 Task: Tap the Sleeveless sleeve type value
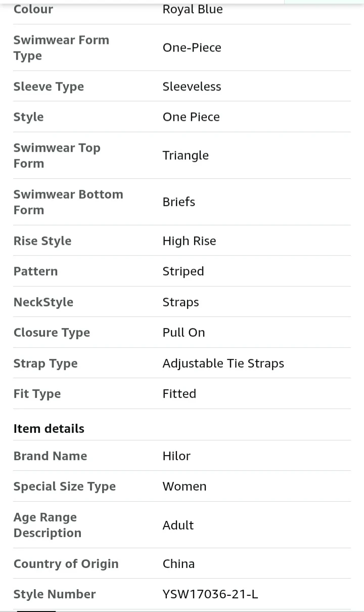(192, 87)
